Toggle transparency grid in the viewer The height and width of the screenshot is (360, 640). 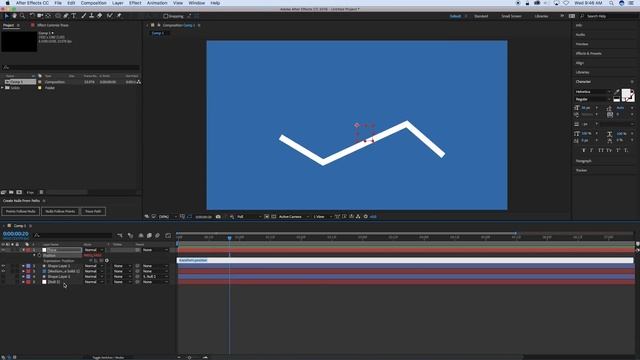tap(274, 217)
